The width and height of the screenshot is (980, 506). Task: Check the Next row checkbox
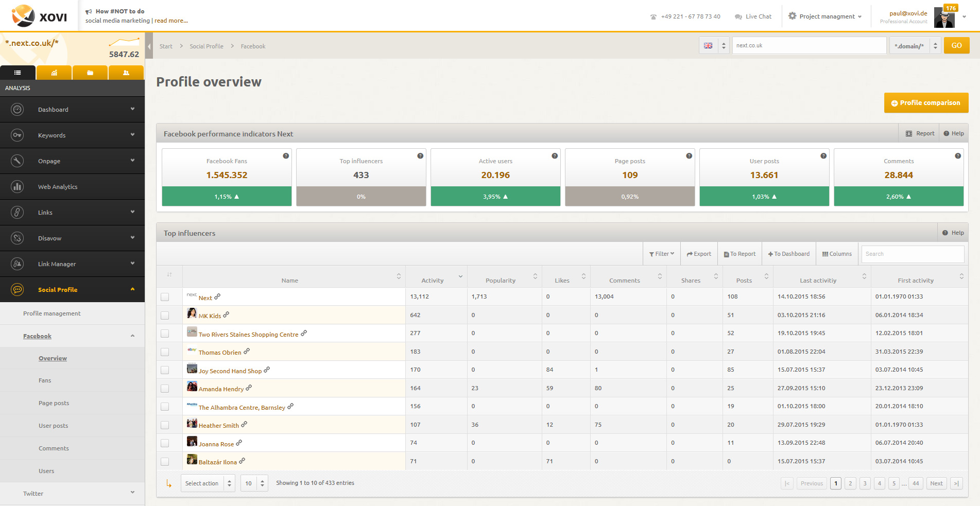pos(165,297)
